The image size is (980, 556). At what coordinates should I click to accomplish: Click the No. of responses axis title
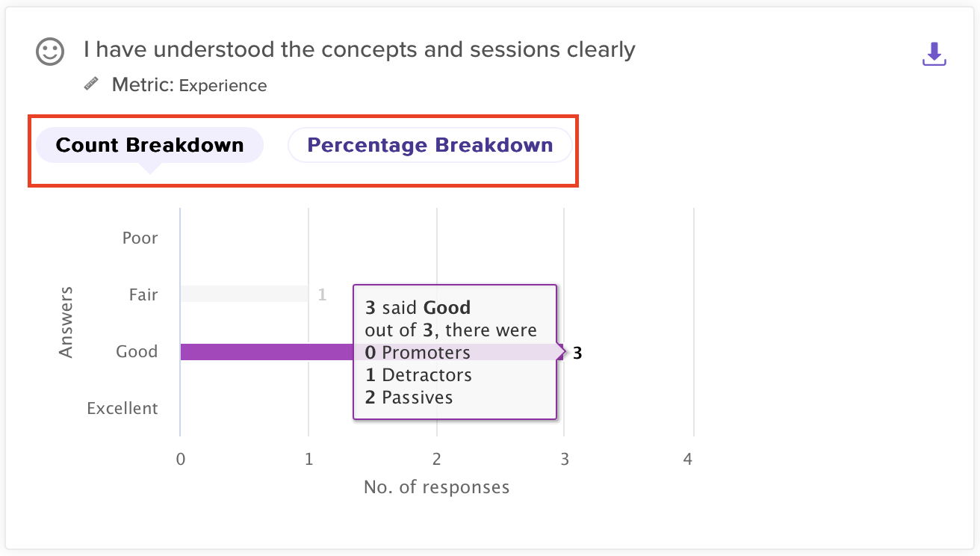[436, 488]
